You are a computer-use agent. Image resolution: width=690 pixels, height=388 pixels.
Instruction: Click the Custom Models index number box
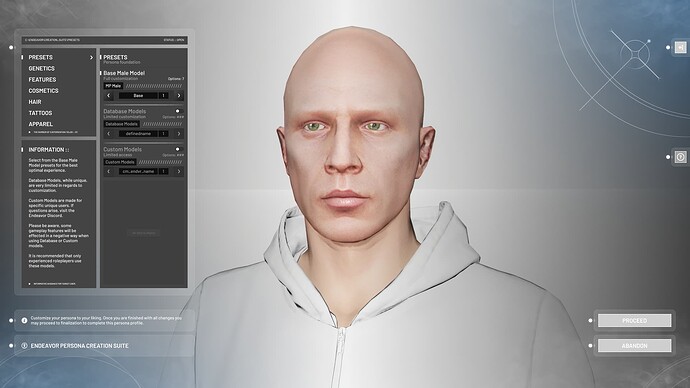pyautogui.click(x=164, y=171)
